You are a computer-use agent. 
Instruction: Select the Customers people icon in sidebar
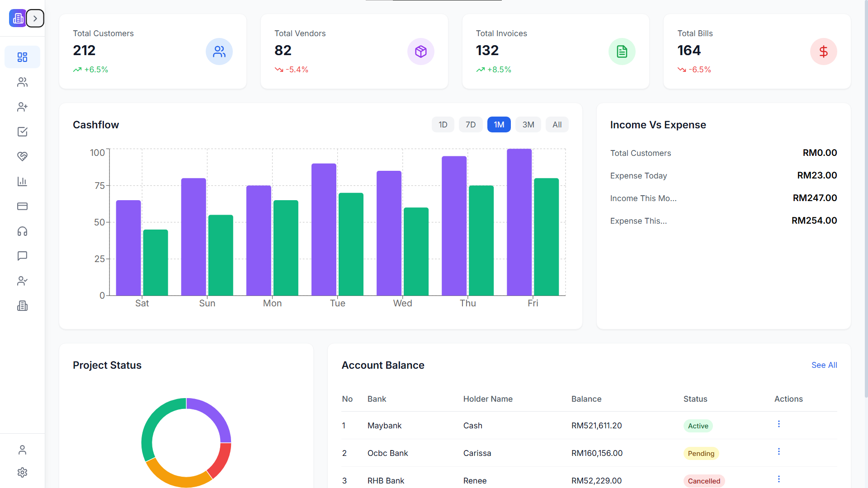click(x=22, y=82)
